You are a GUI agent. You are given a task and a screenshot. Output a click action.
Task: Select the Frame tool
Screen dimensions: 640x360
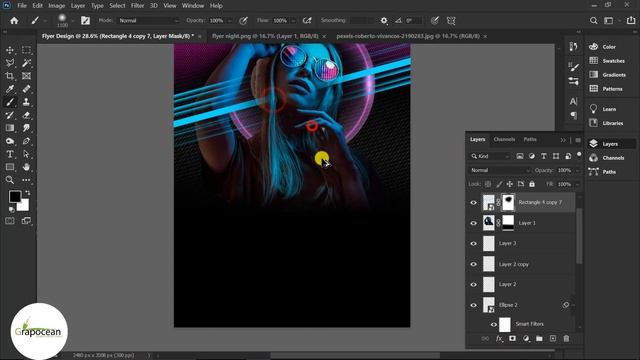click(26, 76)
